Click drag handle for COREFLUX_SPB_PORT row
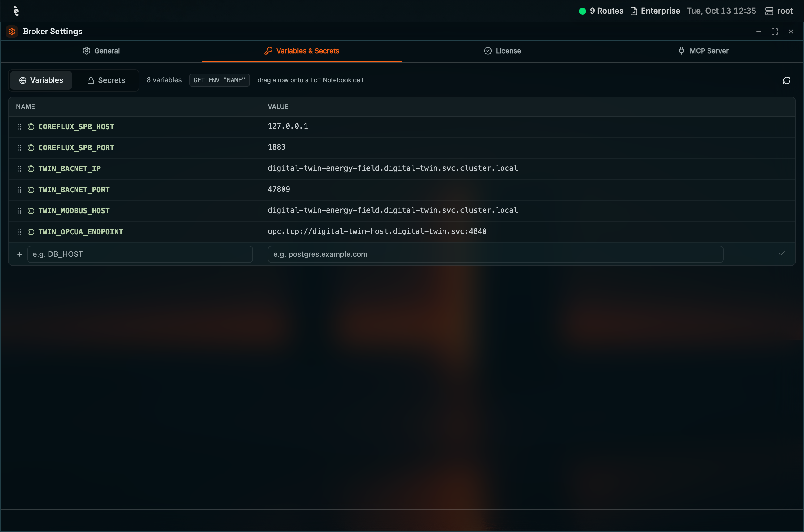The image size is (804, 532). (20, 148)
